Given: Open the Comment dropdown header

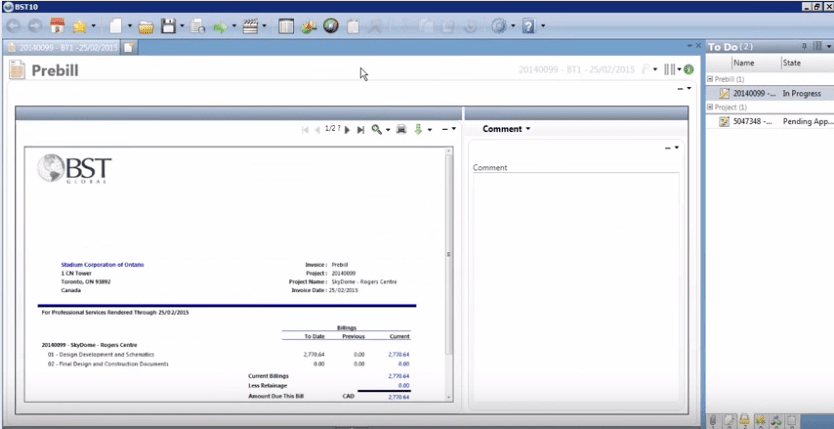Looking at the screenshot, I should (506, 129).
